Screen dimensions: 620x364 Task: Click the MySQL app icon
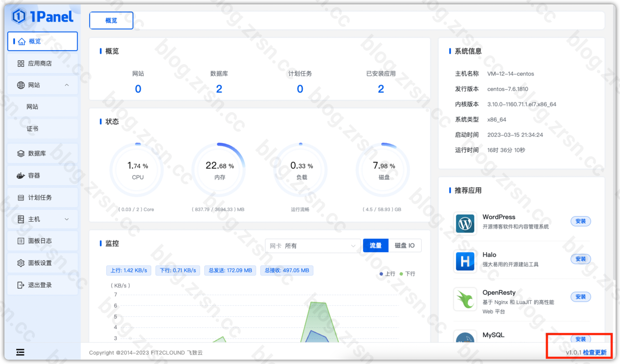pos(465,337)
